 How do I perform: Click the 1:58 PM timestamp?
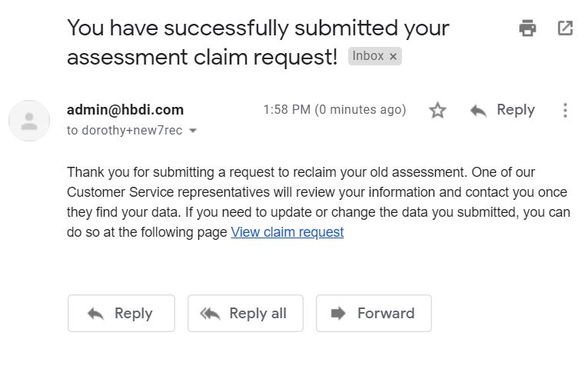pyautogui.click(x=334, y=110)
